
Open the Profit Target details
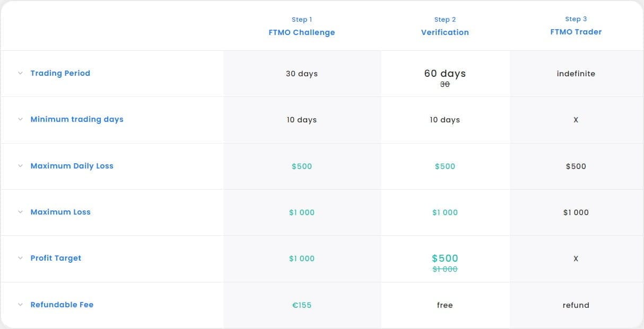56,258
